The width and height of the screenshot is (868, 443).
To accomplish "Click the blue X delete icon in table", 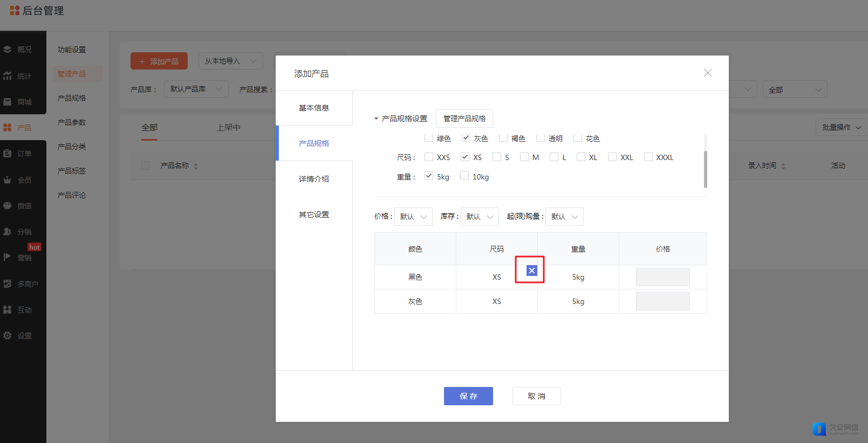I will tap(531, 271).
